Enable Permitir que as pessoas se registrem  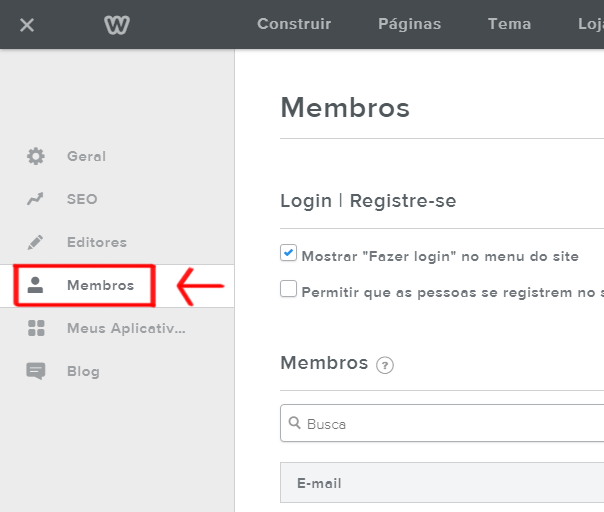(x=289, y=290)
